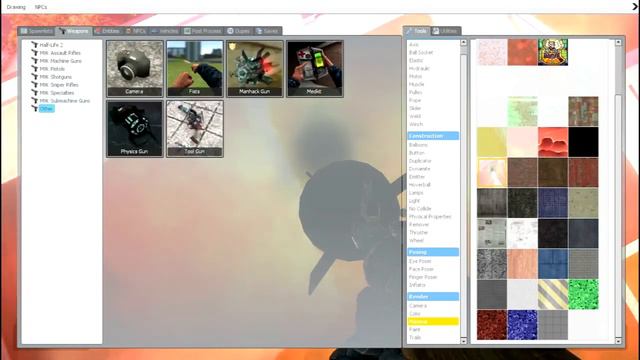Choose the Medkit weapon tile
The image size is (640, 360).
click(315, 69)
